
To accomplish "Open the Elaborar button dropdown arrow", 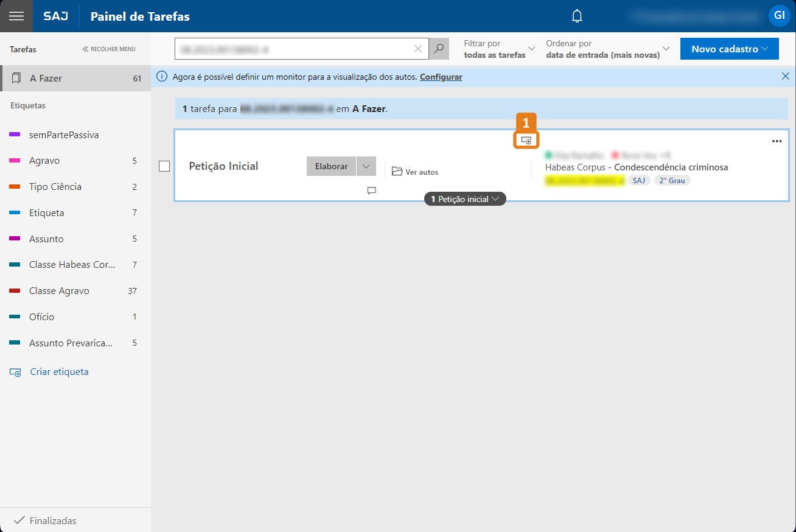I will [x=366, y=166].
